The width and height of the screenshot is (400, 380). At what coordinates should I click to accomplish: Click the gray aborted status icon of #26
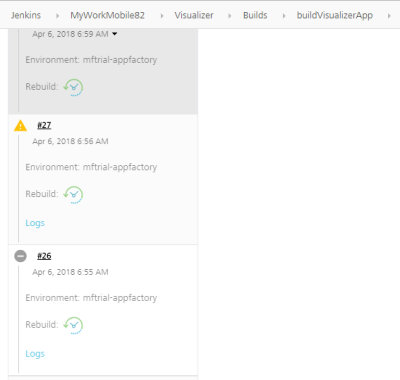click(x=20, y=256)
